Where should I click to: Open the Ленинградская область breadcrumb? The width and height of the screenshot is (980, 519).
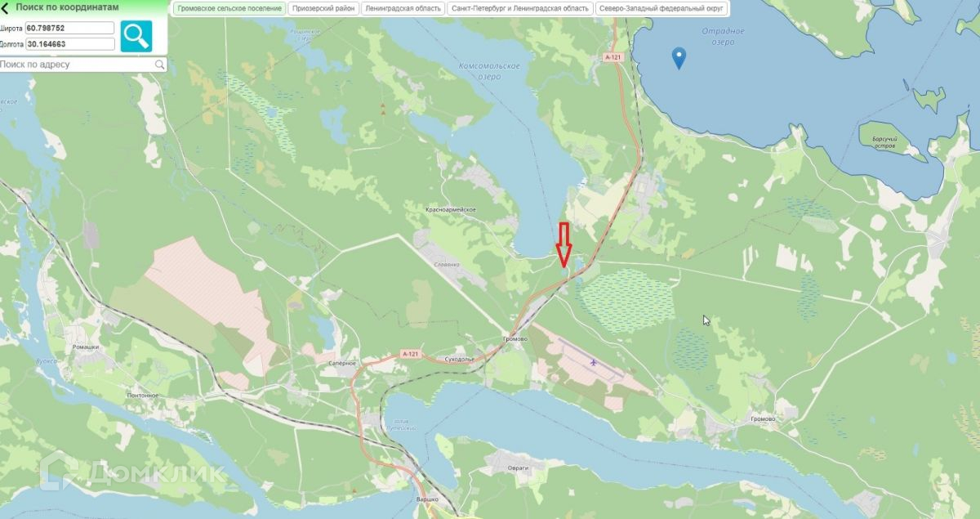click(x=403, y=8)
